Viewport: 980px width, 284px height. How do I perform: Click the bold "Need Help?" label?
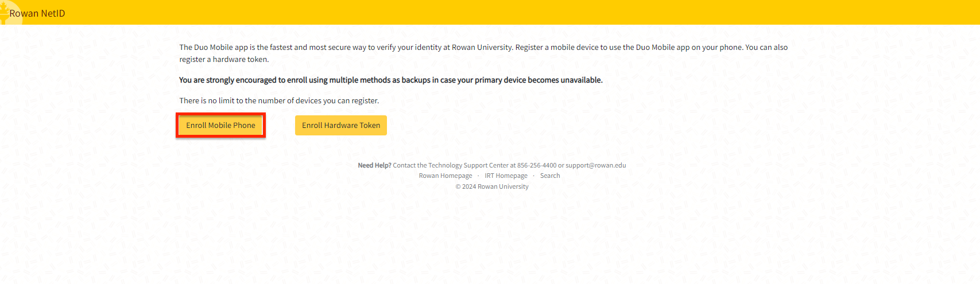click(x=374, y=165)
